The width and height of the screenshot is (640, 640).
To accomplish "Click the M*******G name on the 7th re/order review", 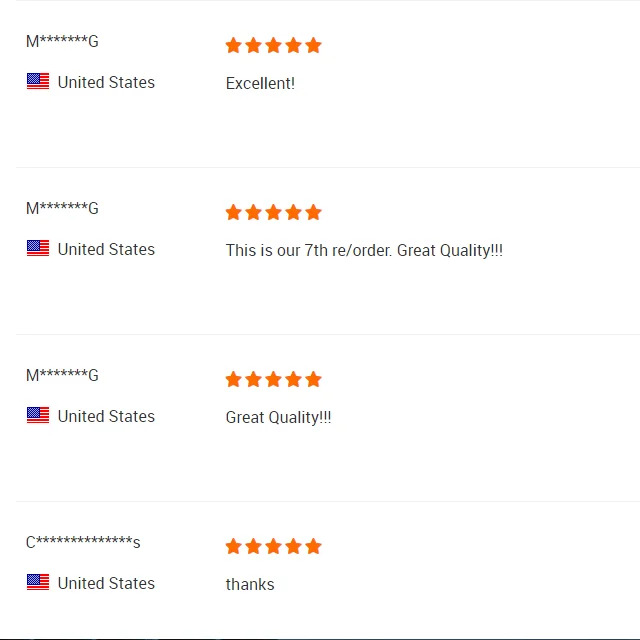I will [x=62, y=209].
